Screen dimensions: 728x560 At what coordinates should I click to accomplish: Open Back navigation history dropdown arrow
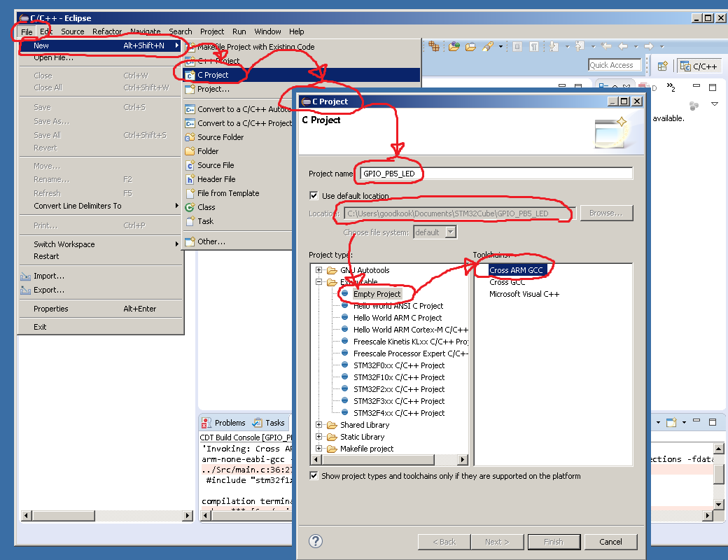pos(636,46)
